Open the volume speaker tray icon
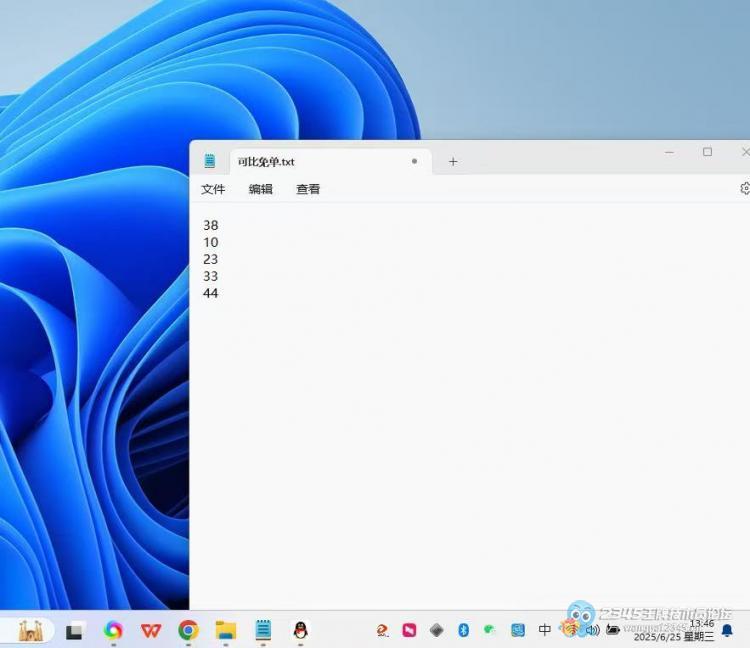Viewport: 750px width, 648px height. click(593, 630)
